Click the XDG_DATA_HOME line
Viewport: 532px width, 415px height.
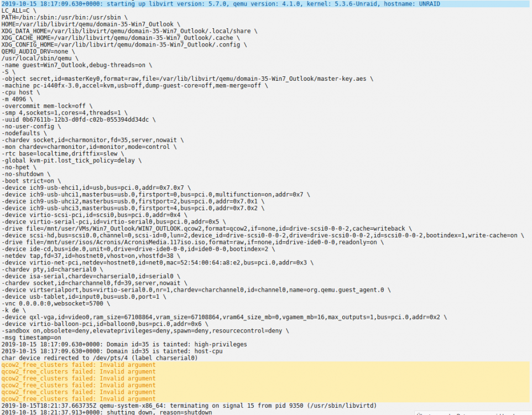coord(129,31)
